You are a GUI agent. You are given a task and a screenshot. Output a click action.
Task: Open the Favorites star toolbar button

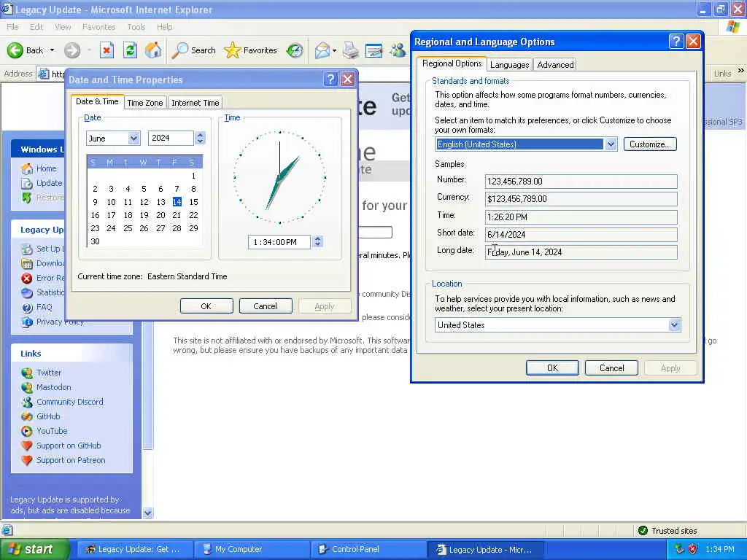(x=250, y=50)
